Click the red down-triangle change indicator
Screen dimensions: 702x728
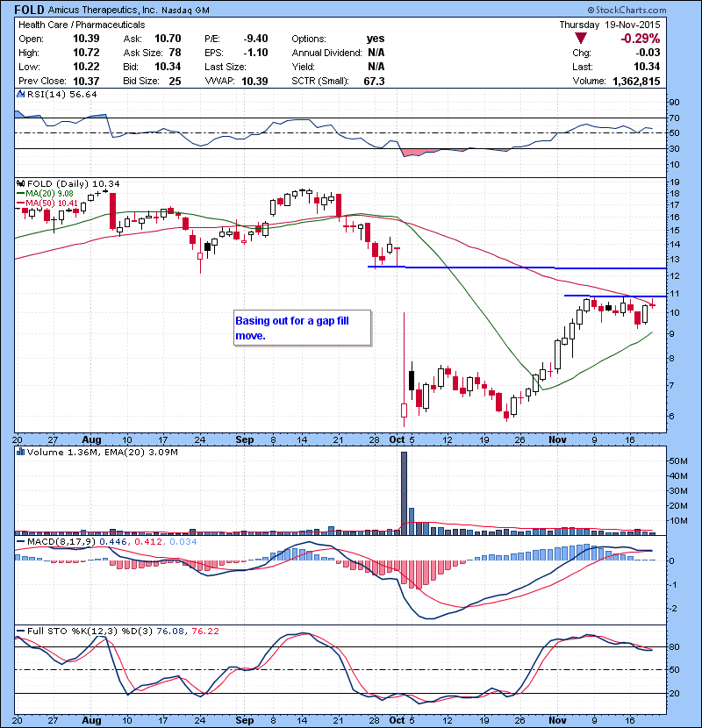point(581,38)
